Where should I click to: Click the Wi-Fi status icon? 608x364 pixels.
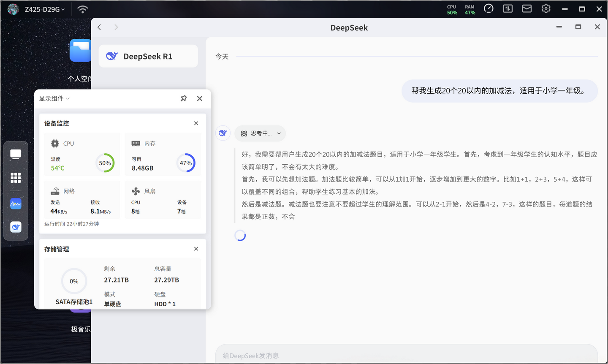tap(83, 9)
